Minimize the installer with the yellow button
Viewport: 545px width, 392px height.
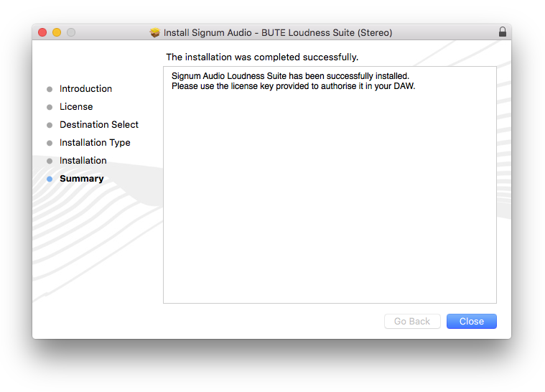(x=57, y=32)
